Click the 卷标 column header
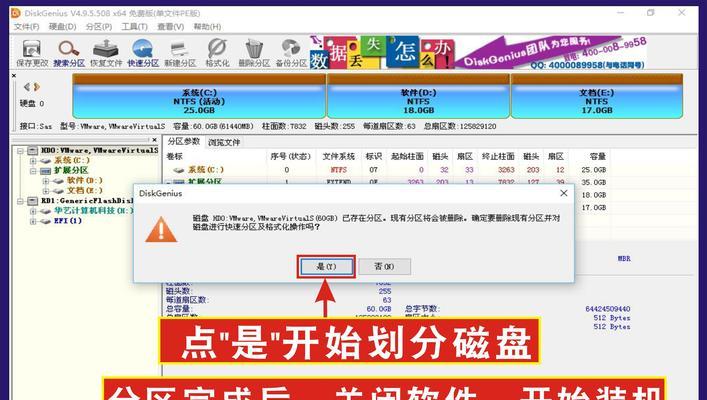Image resolution: width=707 pixels, height=400 pixels. pyautogui.click(x=174, y=156)
